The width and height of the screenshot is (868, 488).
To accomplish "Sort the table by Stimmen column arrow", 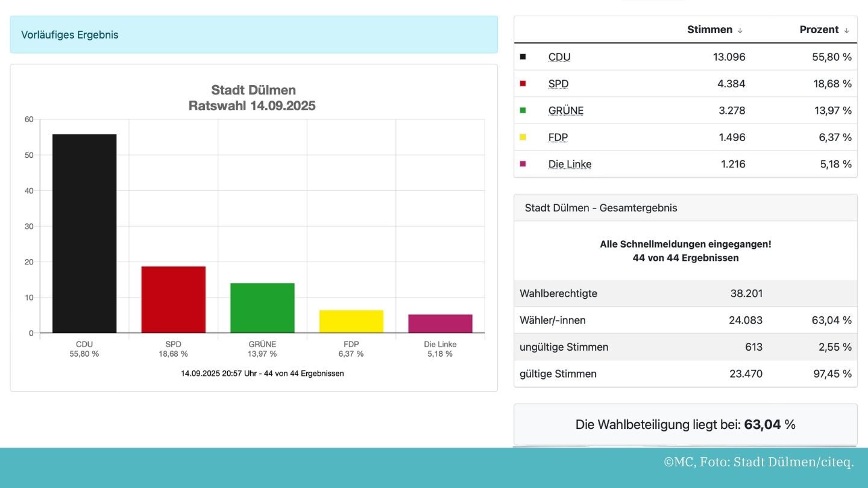I will pyautogui.click(x=740, y=30).
